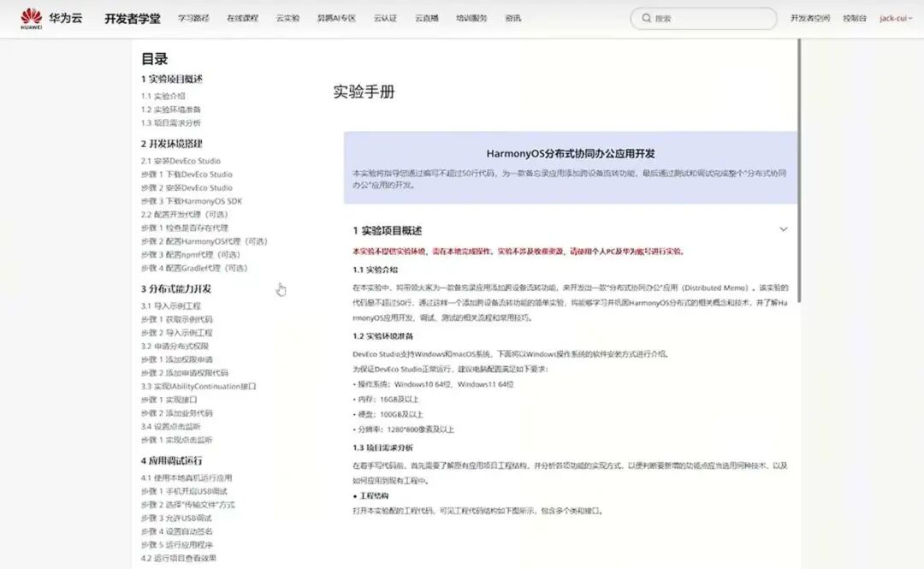
Task: Open 4.1 使用本地真机运行应用 entry
Action: click(x=187, y=478)
